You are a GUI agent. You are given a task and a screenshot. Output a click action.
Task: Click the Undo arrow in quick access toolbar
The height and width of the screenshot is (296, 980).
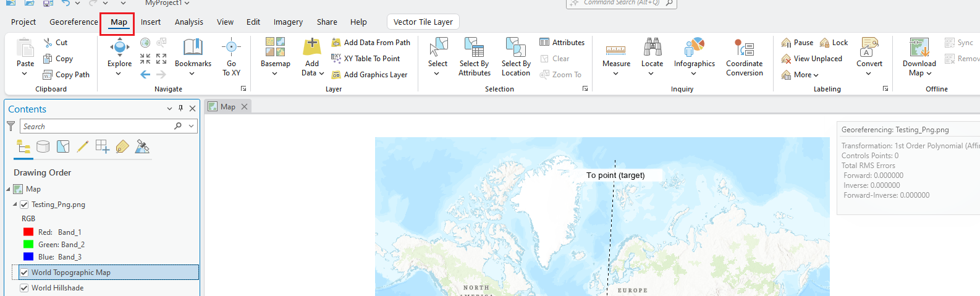[65, 3]
